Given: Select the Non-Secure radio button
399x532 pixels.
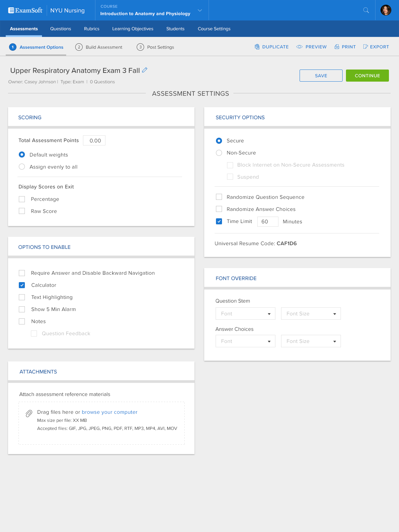Looking at the screenshot, I should tap(219, 153).
